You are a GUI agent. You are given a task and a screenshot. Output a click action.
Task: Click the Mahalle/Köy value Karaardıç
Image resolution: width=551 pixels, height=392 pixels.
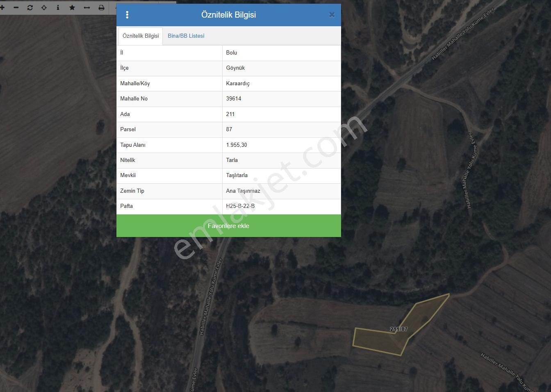[x=238, y=84]
